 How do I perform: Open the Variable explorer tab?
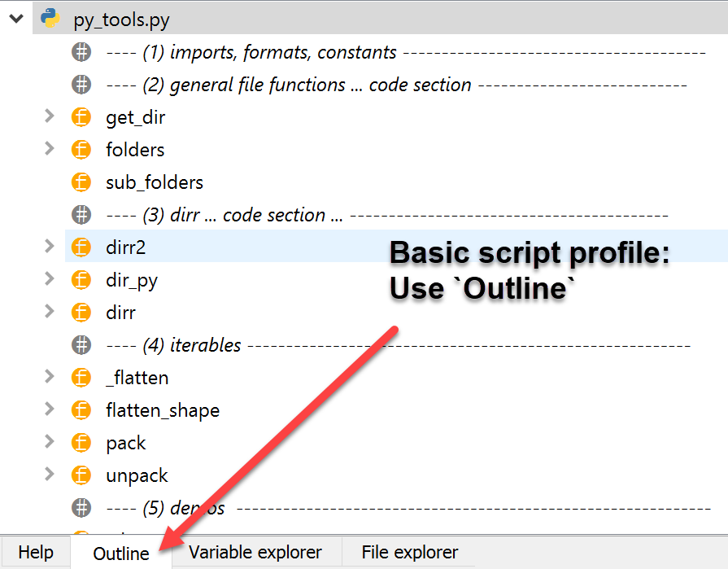click(x=255, y=552)
